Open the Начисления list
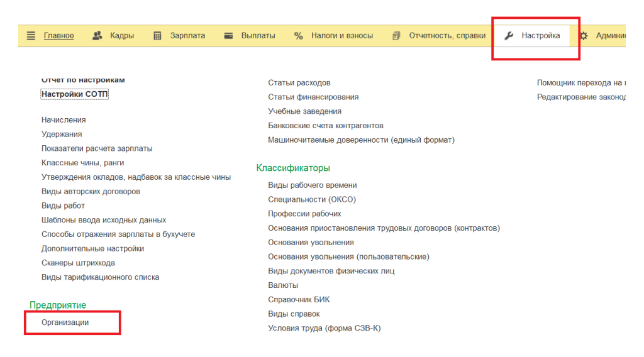Image resolution: width=644 pixels, height=357 pixels. tap(64, 120)
